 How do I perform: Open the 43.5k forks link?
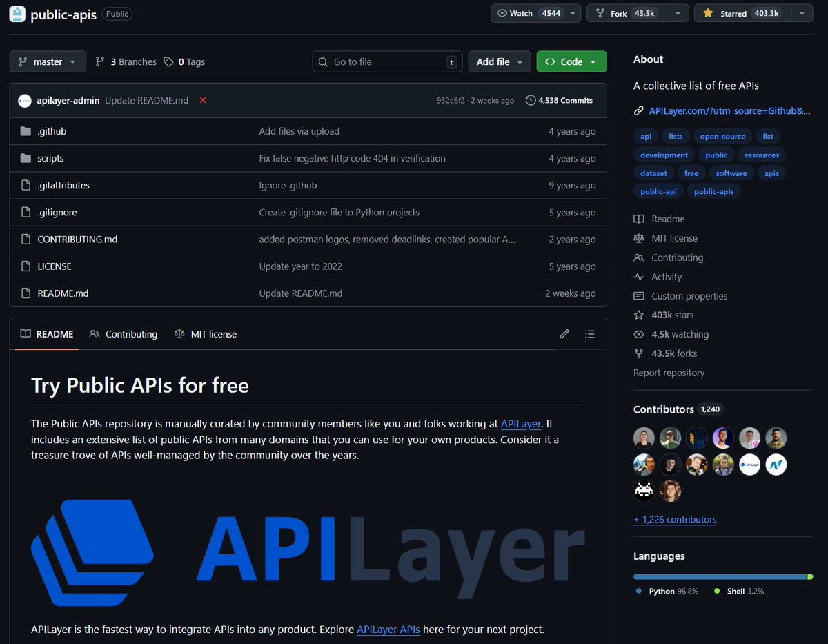[x=665, y=353]
